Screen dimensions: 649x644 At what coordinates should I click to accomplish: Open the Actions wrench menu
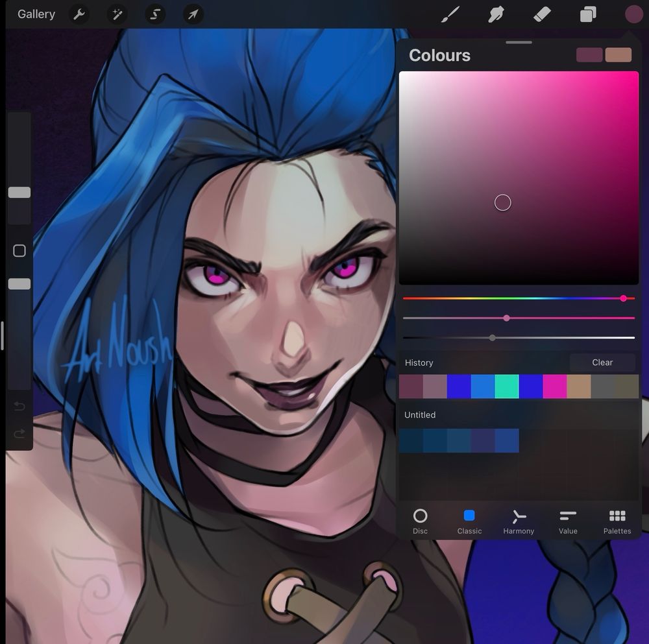tap(79, 14)
